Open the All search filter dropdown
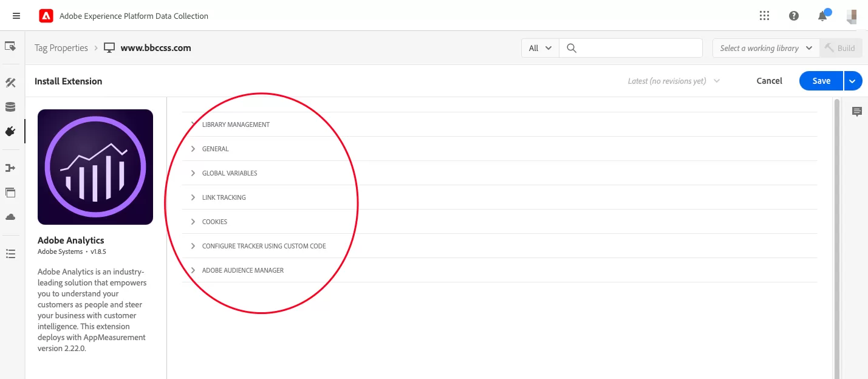The height and width of the screenshot is (379, 868). pyautogui.click(x=540, y=48)
